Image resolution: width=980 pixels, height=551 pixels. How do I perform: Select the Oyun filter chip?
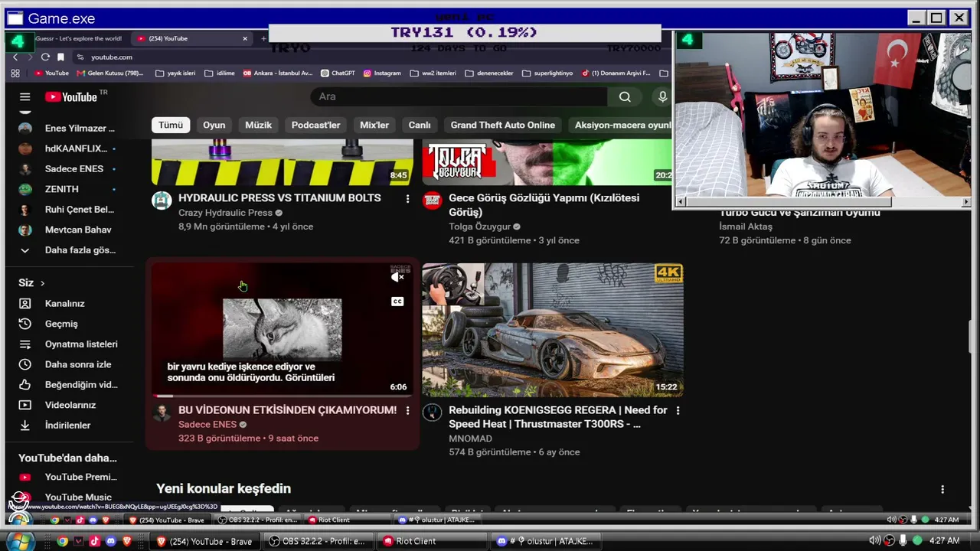coord(214,125)
